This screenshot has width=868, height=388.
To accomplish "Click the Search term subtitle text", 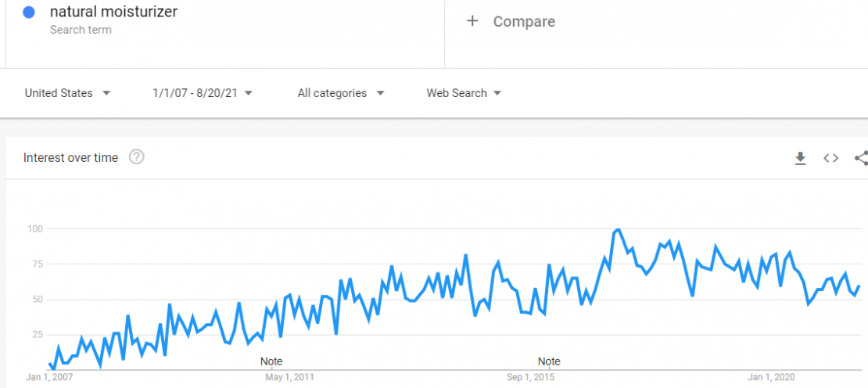I will click(x=81, y=30).
